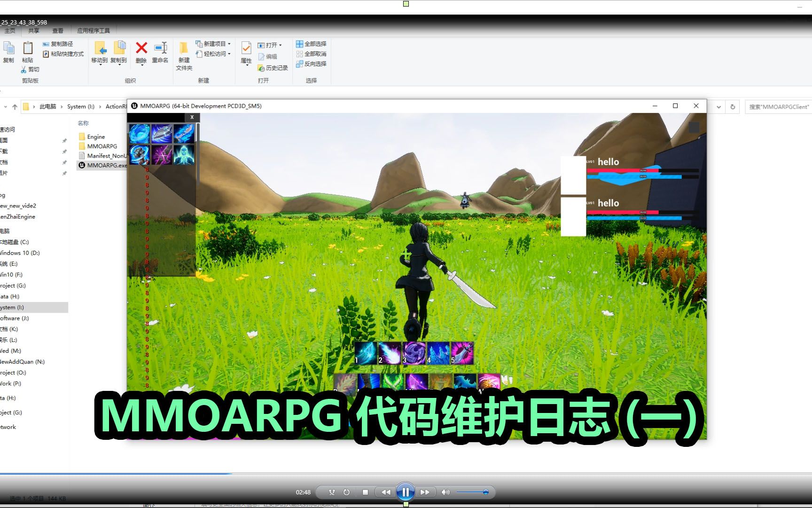The width and height of the screenshot is (812, 508).
Task: Click the blade slash skill in skill panel
Action: [161, 134]
